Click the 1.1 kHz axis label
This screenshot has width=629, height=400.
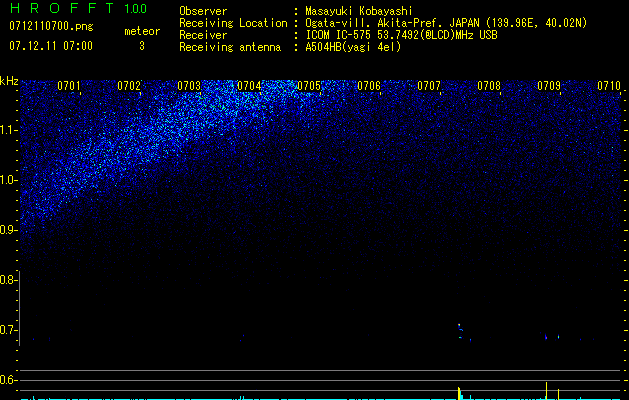[x=8, y=130]
